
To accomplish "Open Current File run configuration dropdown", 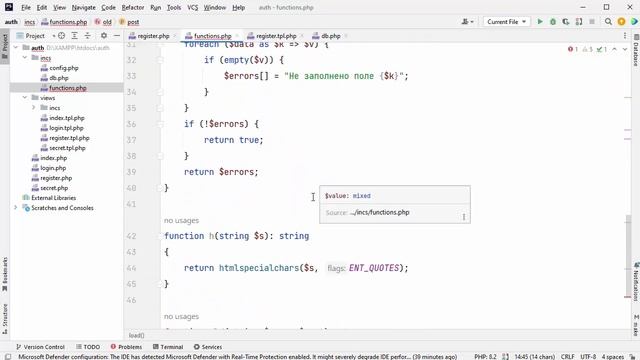I will tap(506, 22).
